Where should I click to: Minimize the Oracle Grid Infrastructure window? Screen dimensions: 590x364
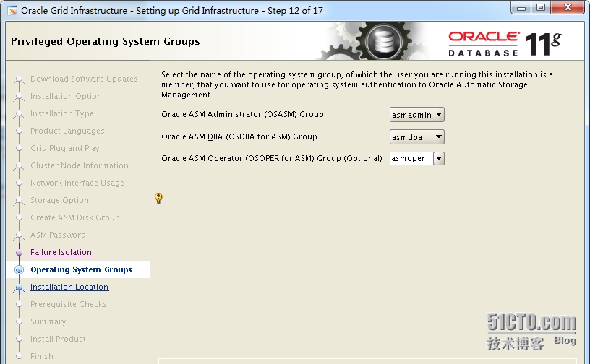coord(521,8)
